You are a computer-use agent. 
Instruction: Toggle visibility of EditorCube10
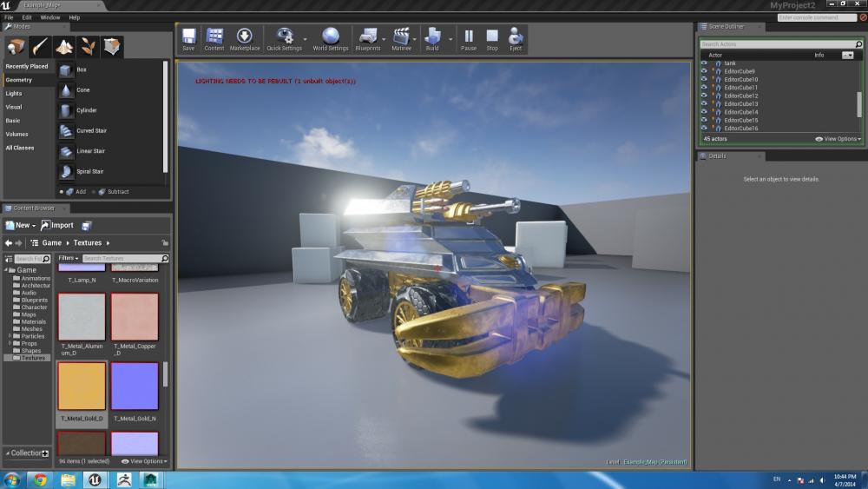(x=704, y=79)
